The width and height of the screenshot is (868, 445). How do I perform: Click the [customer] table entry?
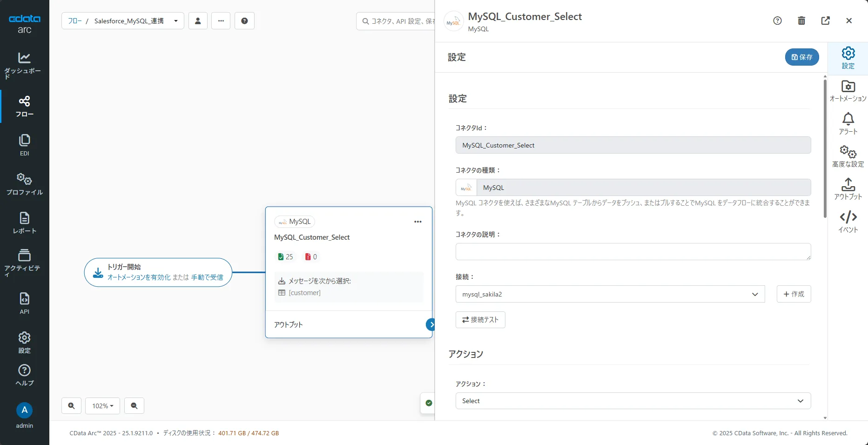point(304,293)
